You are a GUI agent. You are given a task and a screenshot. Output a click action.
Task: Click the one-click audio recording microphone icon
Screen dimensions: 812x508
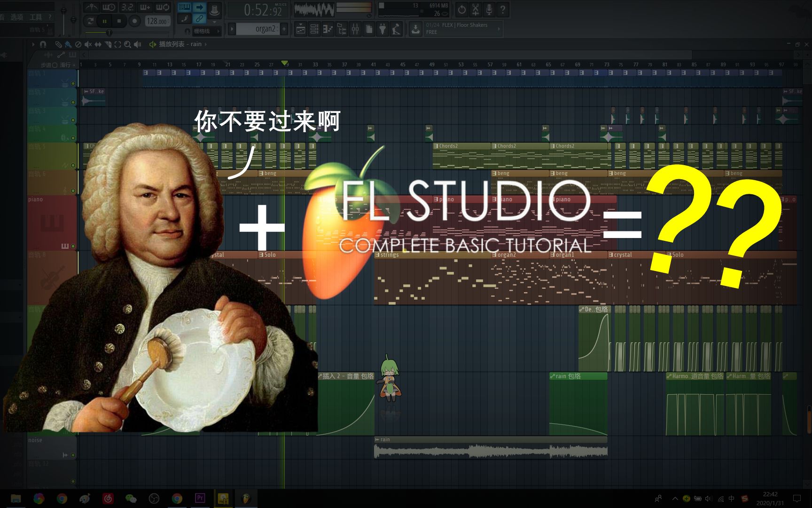click(x=489, y=9)
